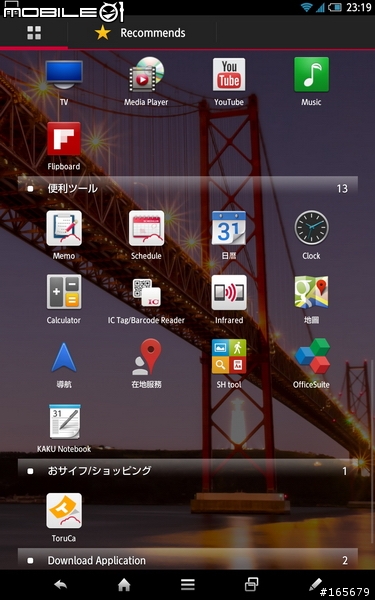The image size is (375, 600).
Task: Tap the 23:19 clock in status bar
Action: click(359, 7)
